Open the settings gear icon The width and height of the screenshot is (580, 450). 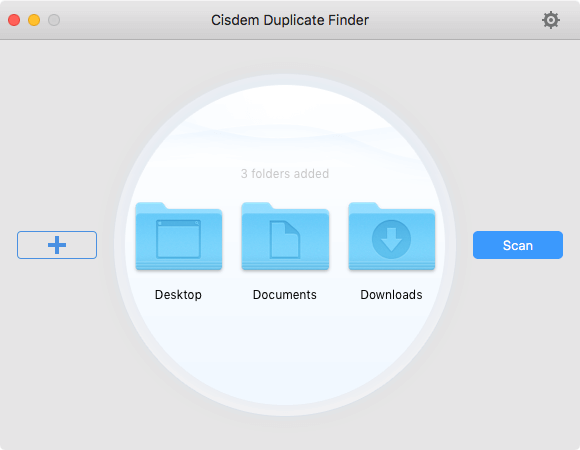pos(551,20)
